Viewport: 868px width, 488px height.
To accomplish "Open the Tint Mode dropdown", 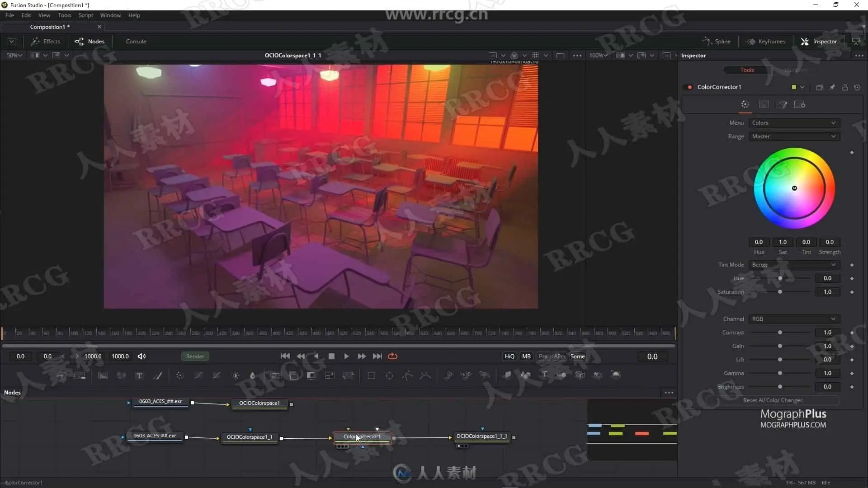I will (x=793, y=265).
